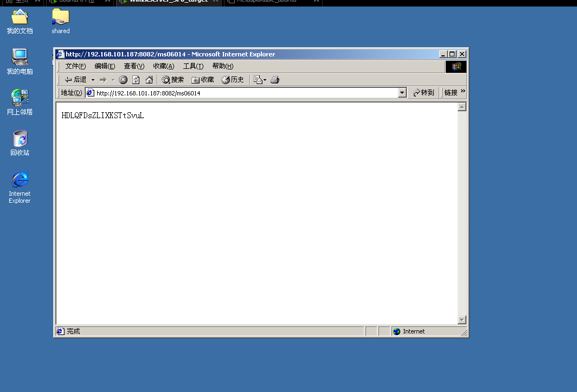Click the 完成 status bar text
Screen dimensions: 577x392
73,331
